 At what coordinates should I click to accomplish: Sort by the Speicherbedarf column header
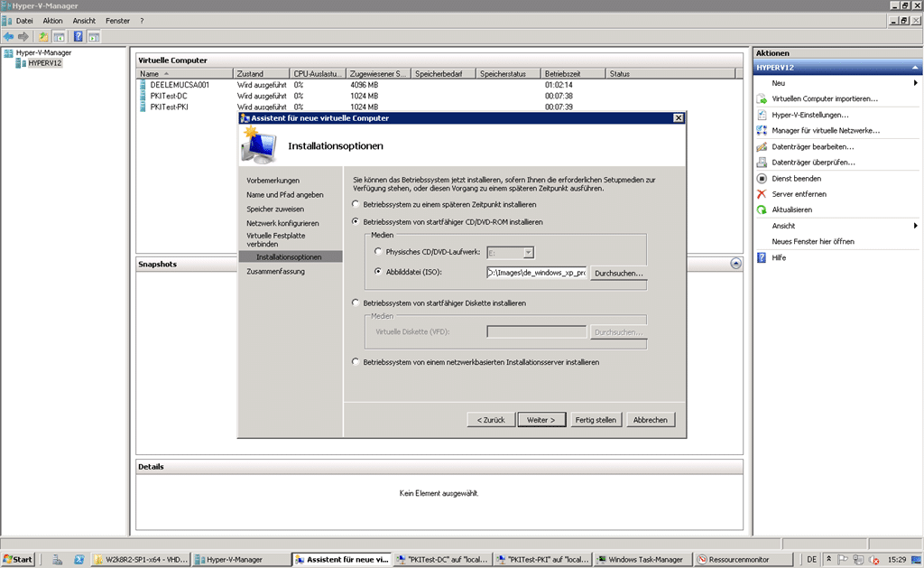tap(443, 74)
